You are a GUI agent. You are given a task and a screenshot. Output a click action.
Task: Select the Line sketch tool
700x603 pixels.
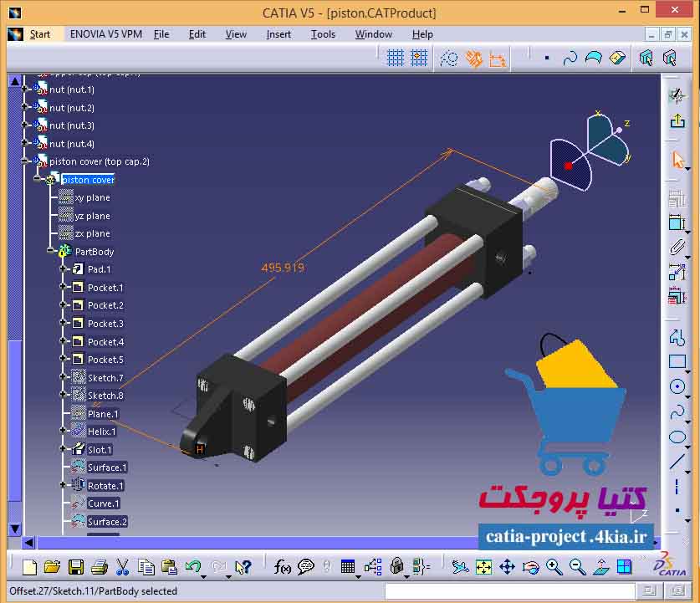pyautogui.click(x=677, y=462)
